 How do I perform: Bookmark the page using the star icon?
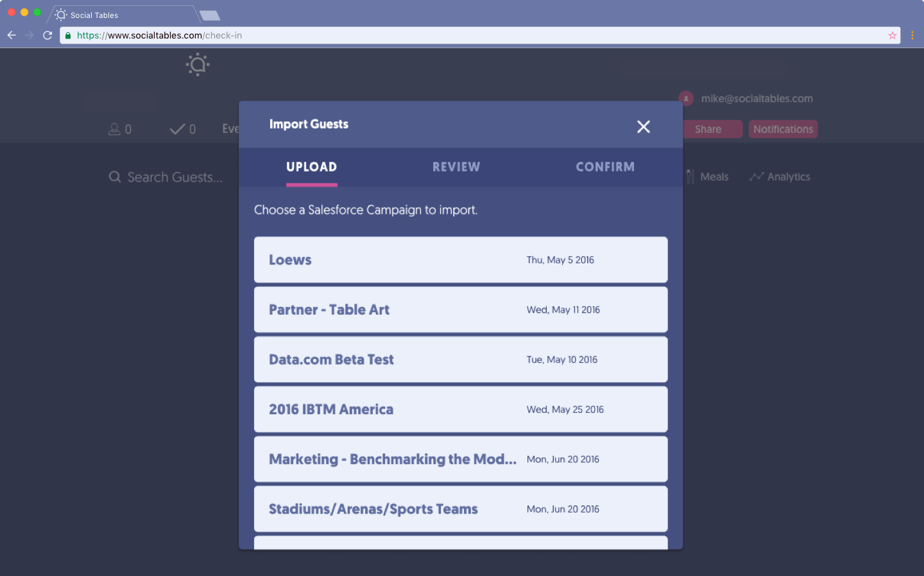click(x=892, y=35)
